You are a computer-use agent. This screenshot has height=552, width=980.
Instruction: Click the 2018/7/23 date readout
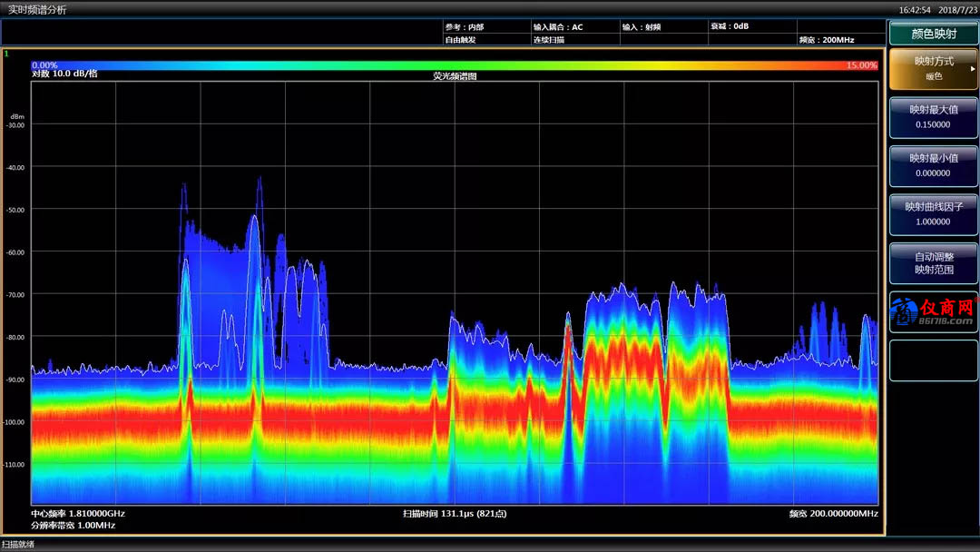pos(957,10)
